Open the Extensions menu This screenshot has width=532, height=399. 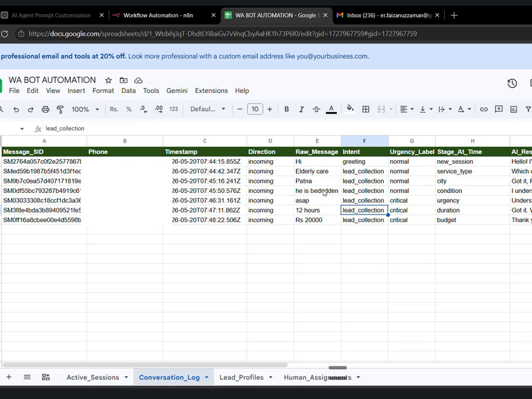point(211,90)
